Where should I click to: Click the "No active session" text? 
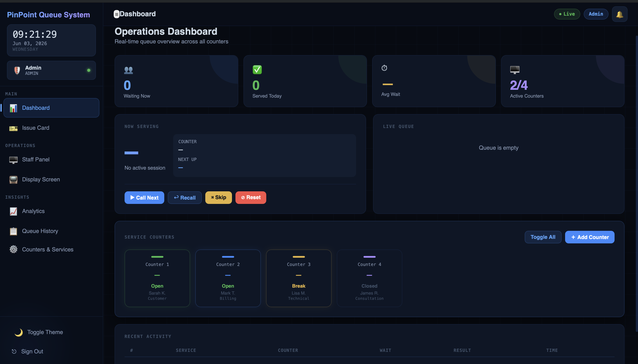pos(145,168)
